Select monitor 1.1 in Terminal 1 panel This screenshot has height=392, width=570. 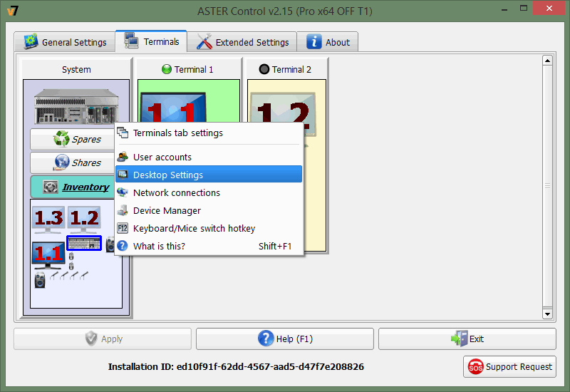[173, 108]
